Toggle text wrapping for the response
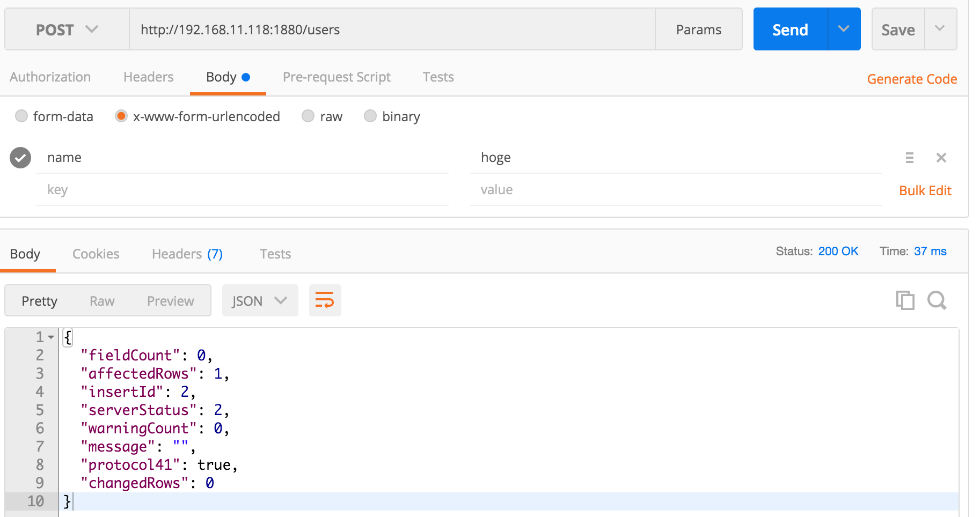This screenshot has width=980, height=517. click(325, 300)
